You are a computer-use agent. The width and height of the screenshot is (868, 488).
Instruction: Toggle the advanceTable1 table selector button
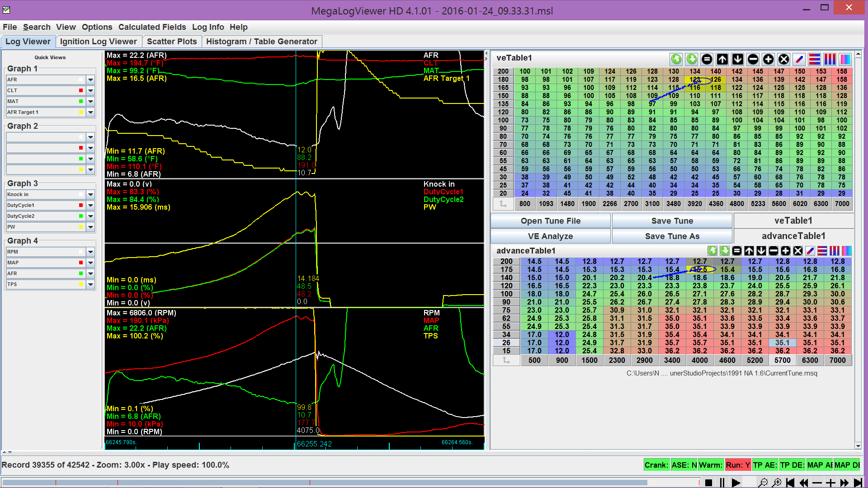point(793,236)
